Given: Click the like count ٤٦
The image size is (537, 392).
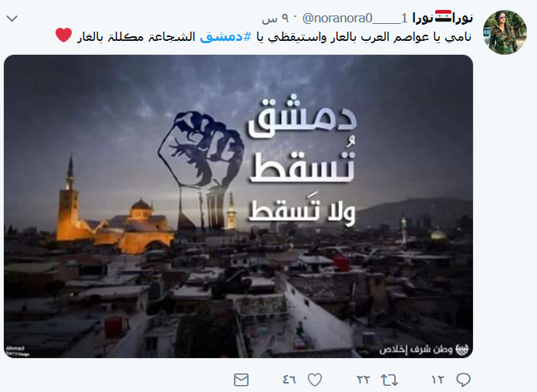Looking at the screenshot, I should [289, 380].
